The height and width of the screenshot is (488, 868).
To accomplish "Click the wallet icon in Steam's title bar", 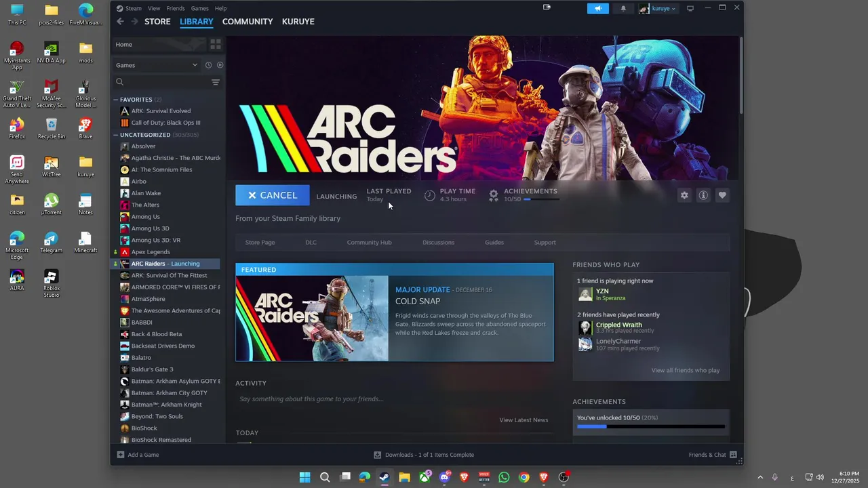I will click(x=547, y=7).
